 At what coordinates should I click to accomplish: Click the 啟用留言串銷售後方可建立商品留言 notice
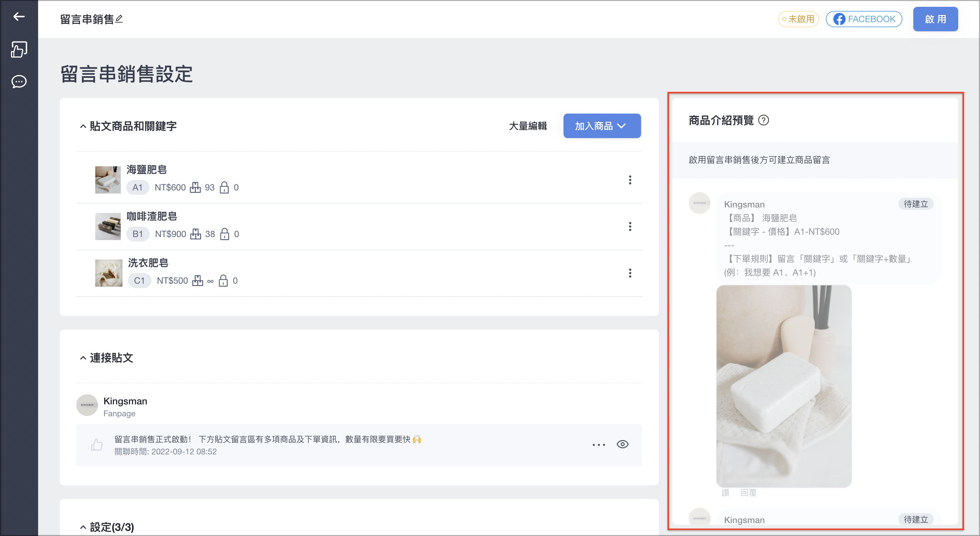click(x=759, y=160)
